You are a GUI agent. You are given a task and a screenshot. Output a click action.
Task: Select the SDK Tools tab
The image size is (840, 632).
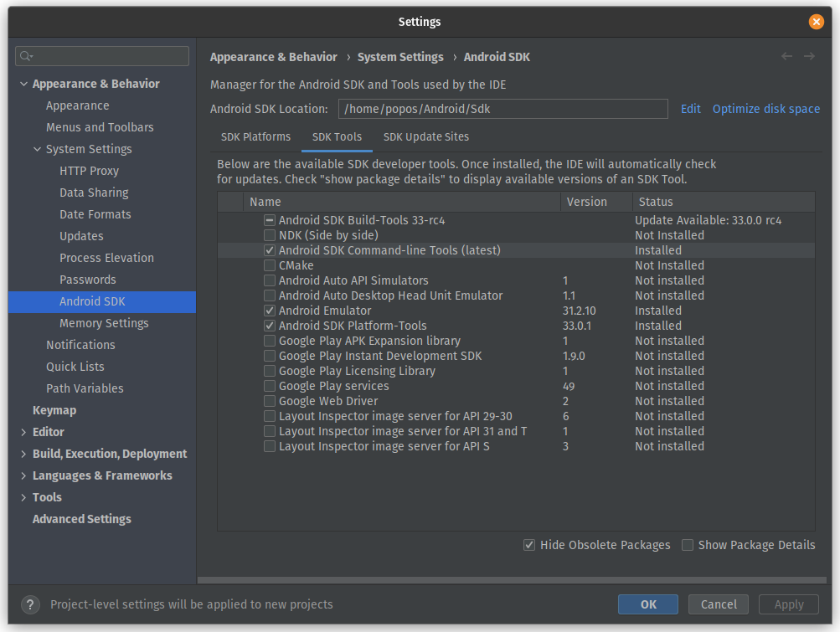point(337,137)
